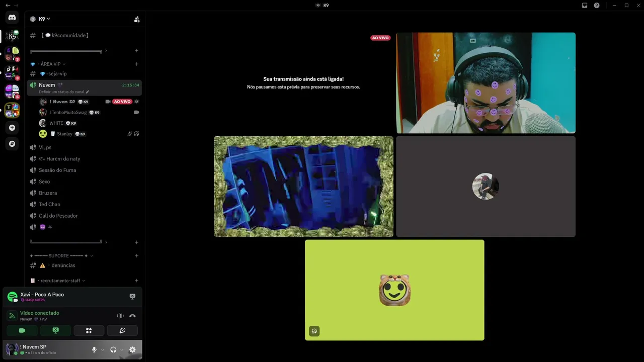The image size is (644, 362).
Task: Focus the gray avatar participant tile
Action: 486,187
